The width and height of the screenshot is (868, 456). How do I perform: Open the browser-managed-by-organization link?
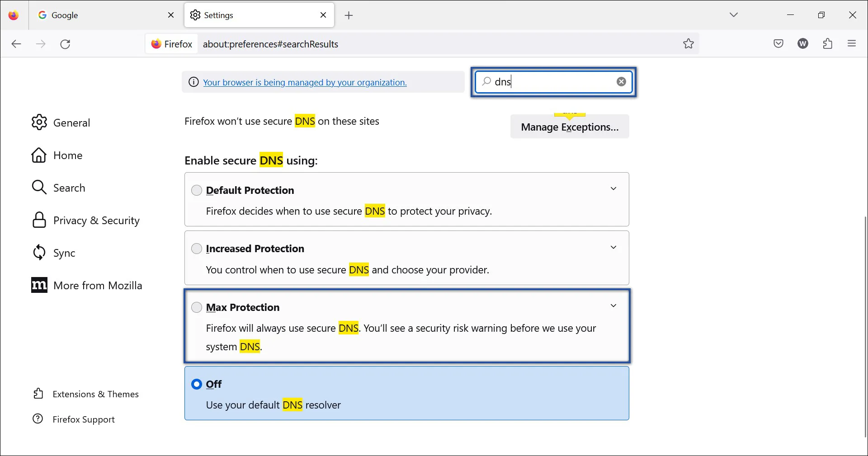305,82
